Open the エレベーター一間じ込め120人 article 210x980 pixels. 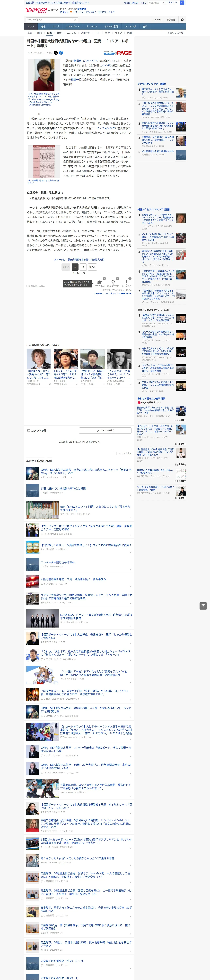(x=58, y=562)
